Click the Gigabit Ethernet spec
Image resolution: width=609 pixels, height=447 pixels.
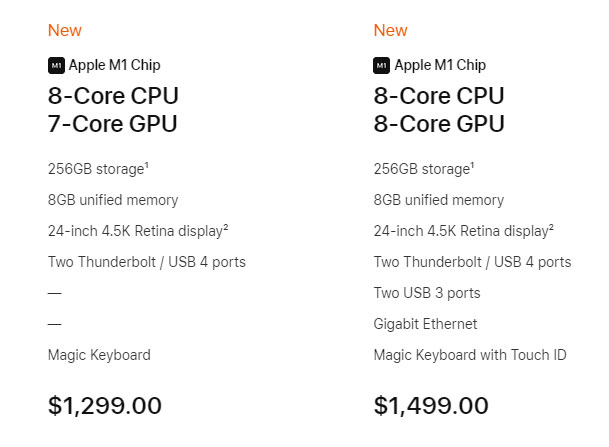[425, 324]
